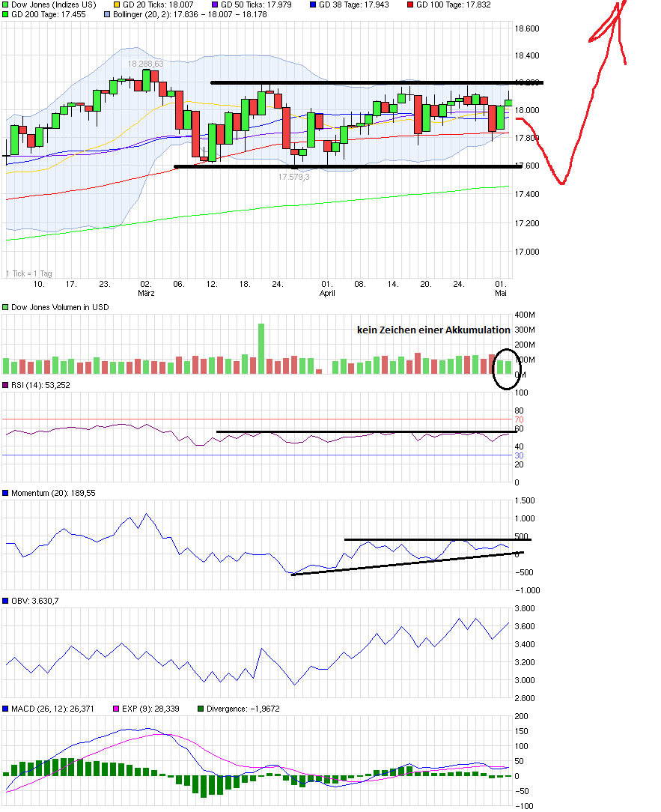Click the 'RSI (14): 53,252' label
Screen dimensions: 661x812
coord(40,385)
